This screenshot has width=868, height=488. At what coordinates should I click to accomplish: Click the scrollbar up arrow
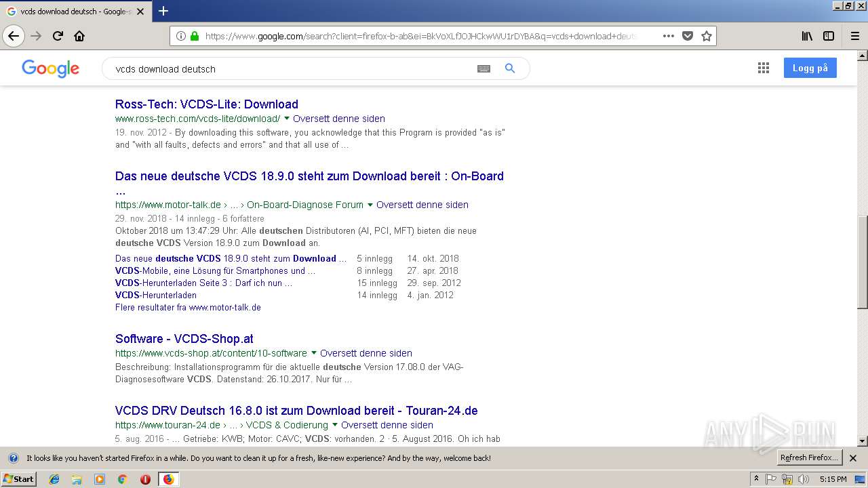coord(862,54)
